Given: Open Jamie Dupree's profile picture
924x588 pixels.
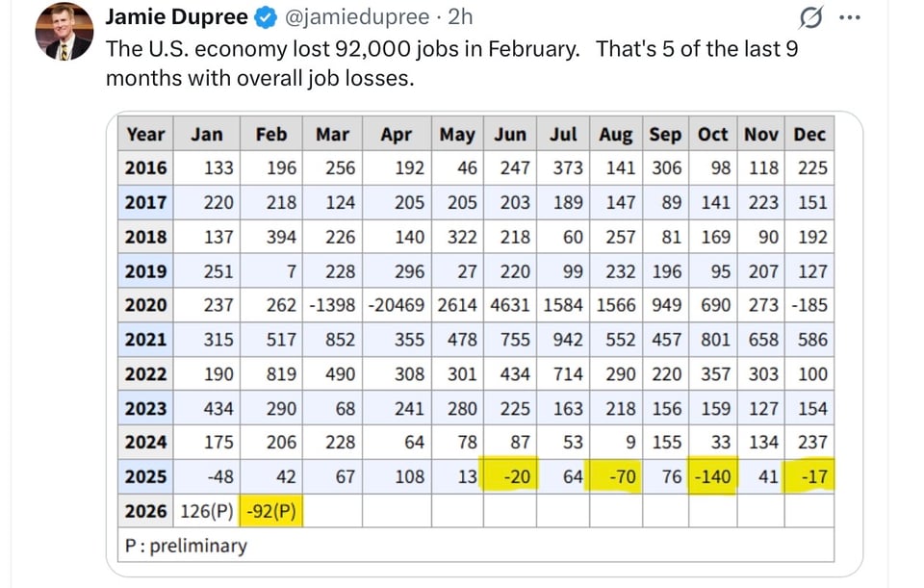Looking at the screenshot, I should [x=64, y=32].
